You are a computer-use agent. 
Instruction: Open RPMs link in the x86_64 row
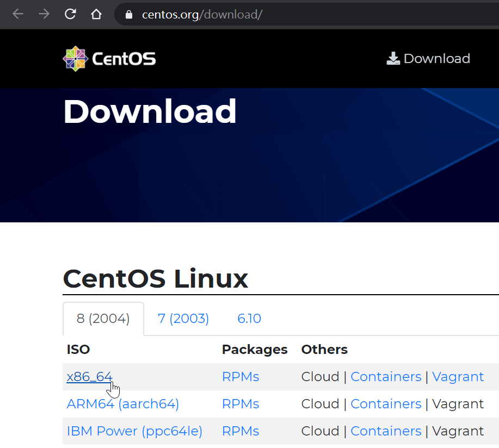(241, 377)
